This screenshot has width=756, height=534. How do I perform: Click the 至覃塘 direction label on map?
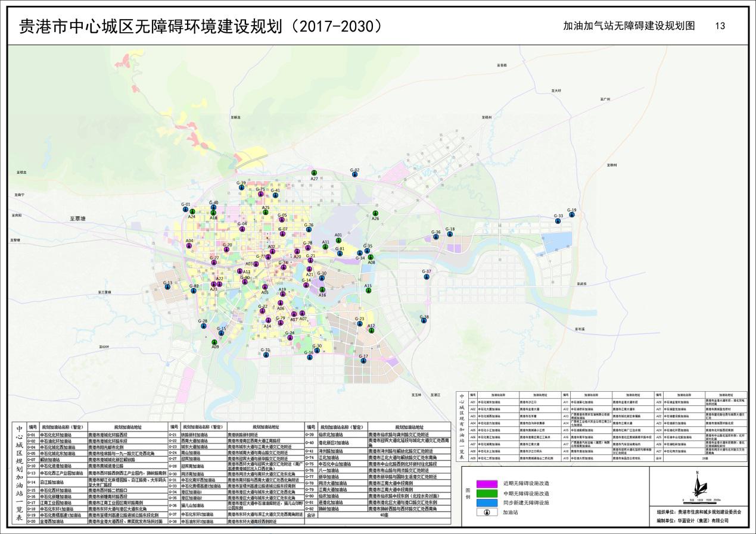[x=77, y=219]
